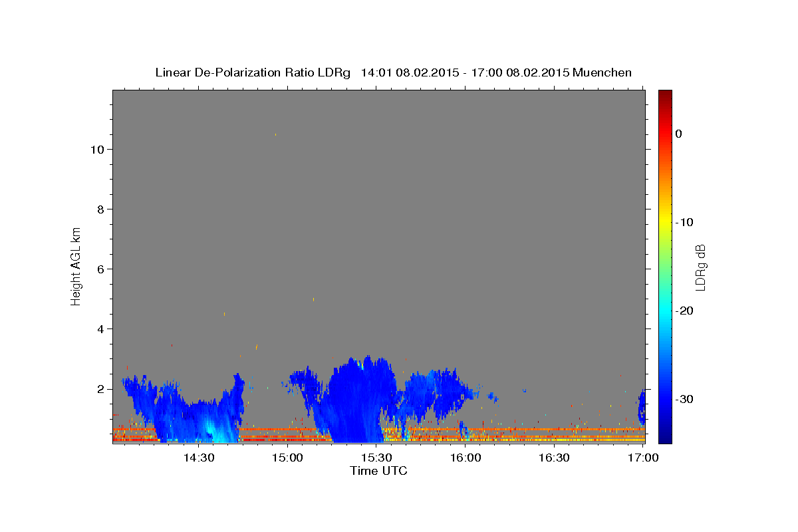Click the 'Time UTC' axis label

(378, 471)
